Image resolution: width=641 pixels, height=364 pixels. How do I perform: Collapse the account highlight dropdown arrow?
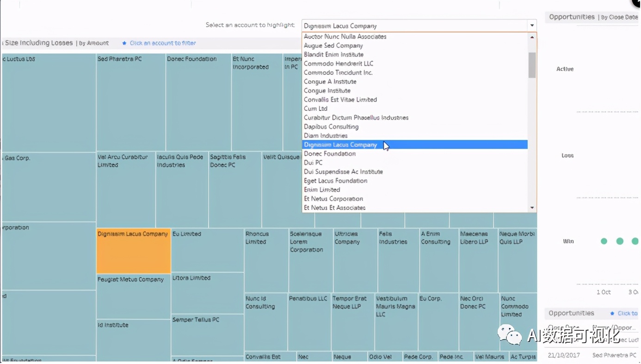532,26
